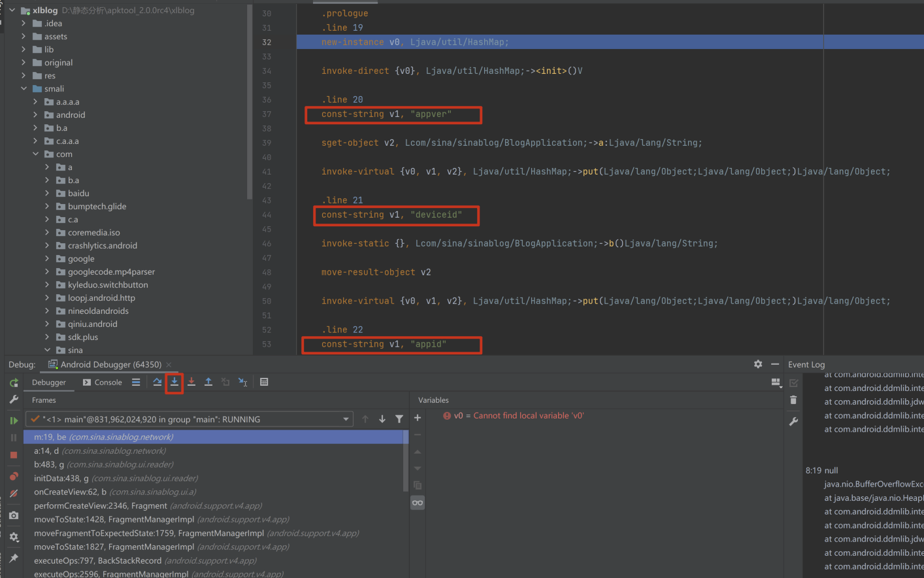The width and height of the screenshot is (924, 578).
Task: Click the Frames list vertical scrollbar
Action: point(406,461)
